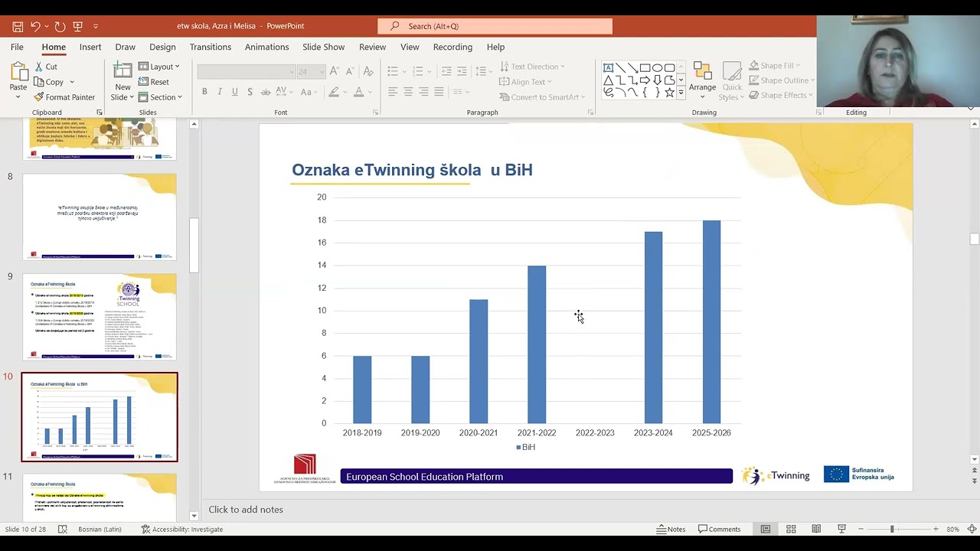
Task: Activate Format Painter
Action: click(64, 97)
